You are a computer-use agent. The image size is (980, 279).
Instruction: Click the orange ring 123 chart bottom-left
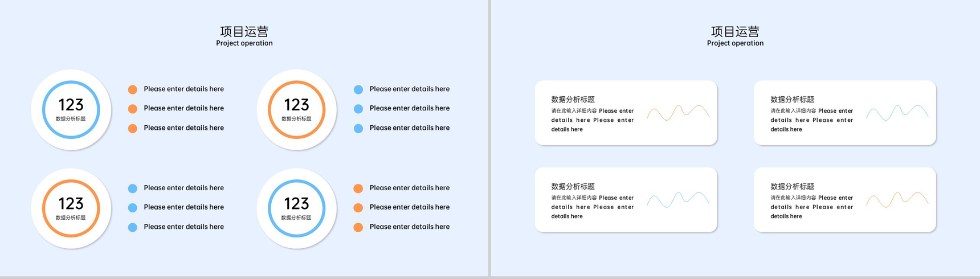pyautogui.click(x=71, y=208)
